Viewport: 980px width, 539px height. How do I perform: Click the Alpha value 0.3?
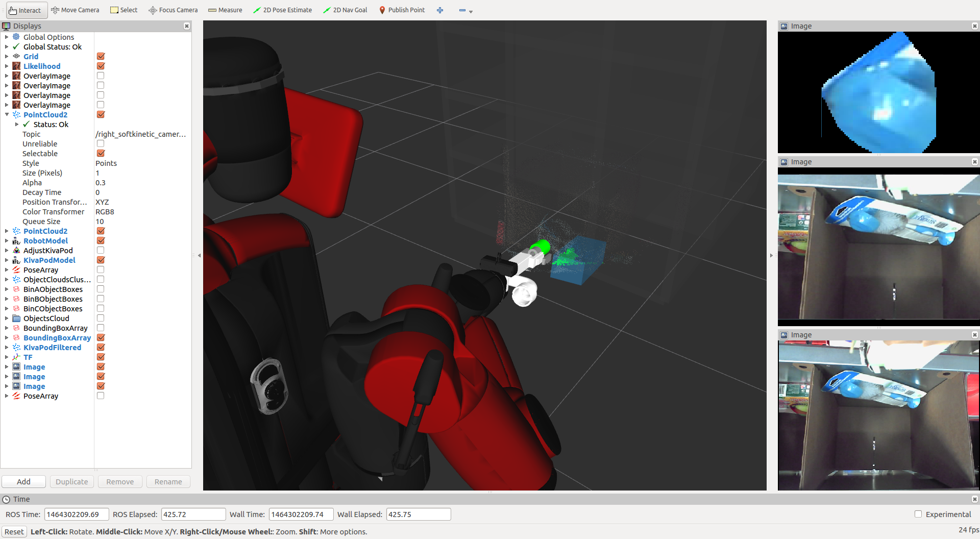(x=101, y=182)
